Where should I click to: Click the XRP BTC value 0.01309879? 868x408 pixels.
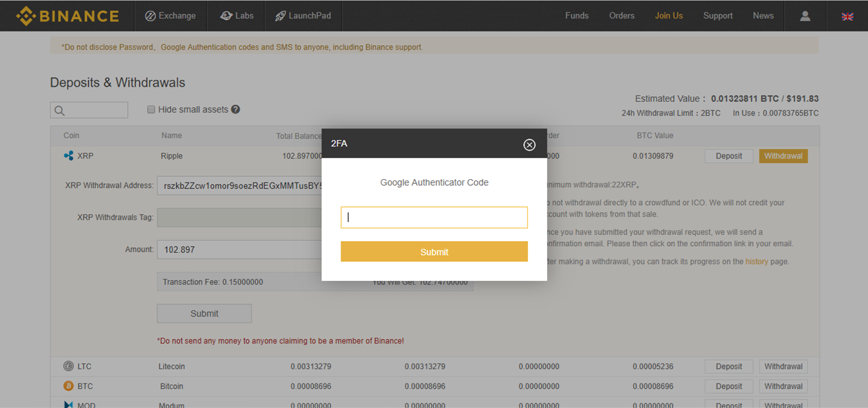[653, 156]
